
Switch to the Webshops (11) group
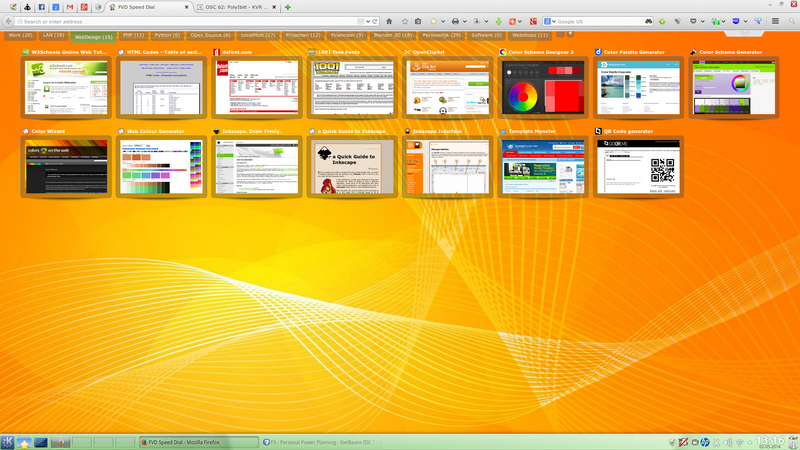point(530,35)
